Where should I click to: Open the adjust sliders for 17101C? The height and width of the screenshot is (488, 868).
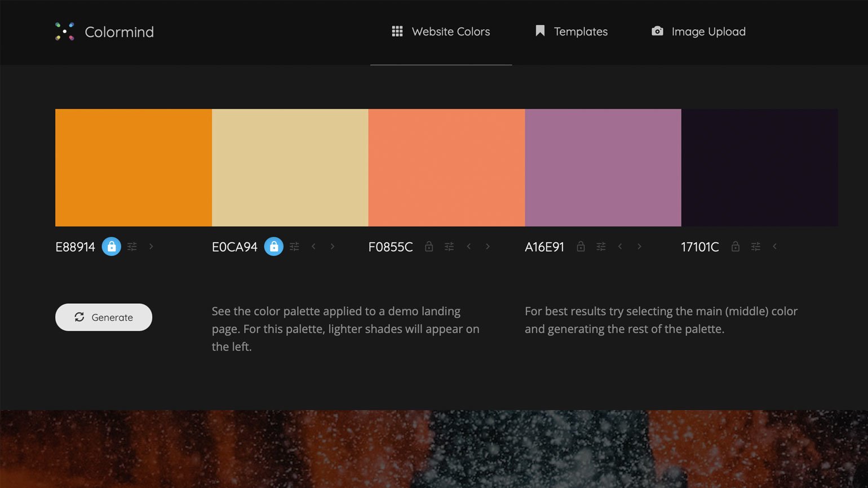[x=756, y=246]
